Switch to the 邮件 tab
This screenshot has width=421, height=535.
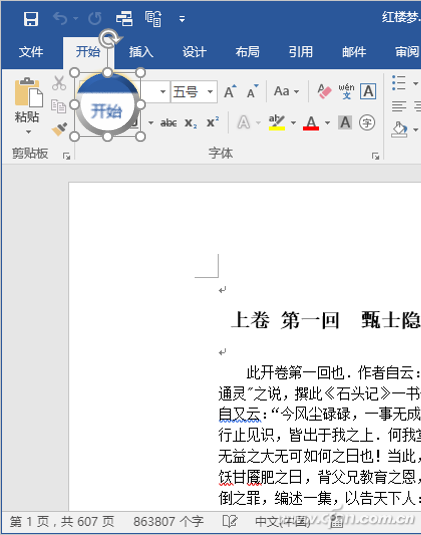pyautogui.click(x=354, y=52)
